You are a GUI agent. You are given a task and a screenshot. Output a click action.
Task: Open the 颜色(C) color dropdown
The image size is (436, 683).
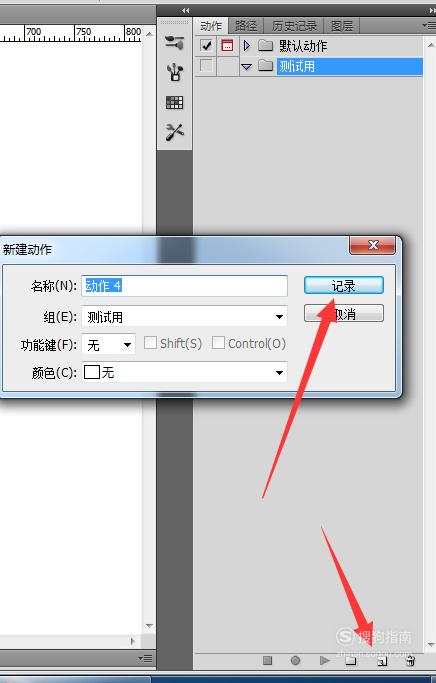tap(184, 372)
